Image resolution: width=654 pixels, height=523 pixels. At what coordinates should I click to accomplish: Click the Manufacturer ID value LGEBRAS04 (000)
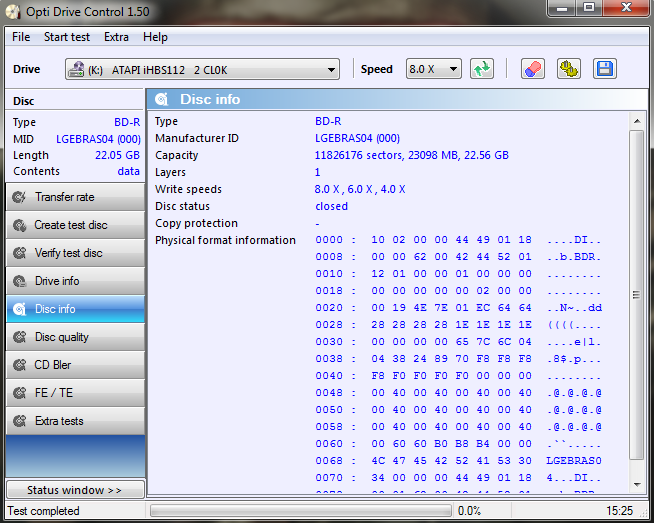pyautogui.click(x=357, y=138)
